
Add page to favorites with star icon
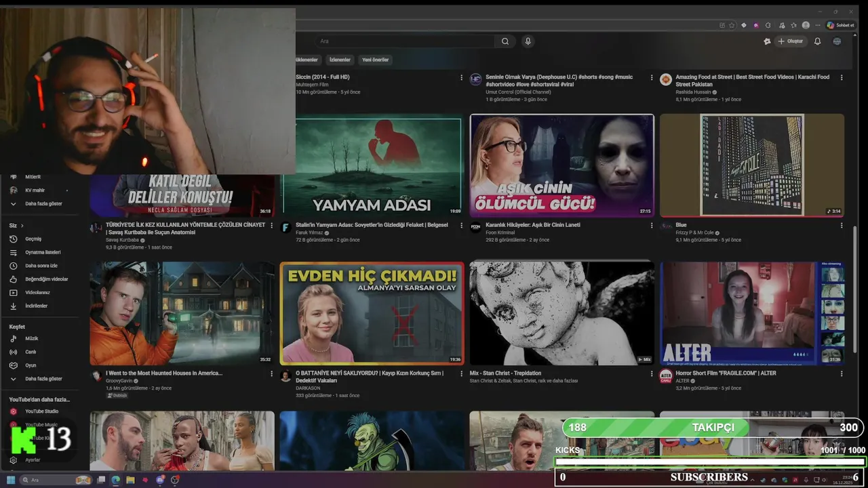coord(732,25)
